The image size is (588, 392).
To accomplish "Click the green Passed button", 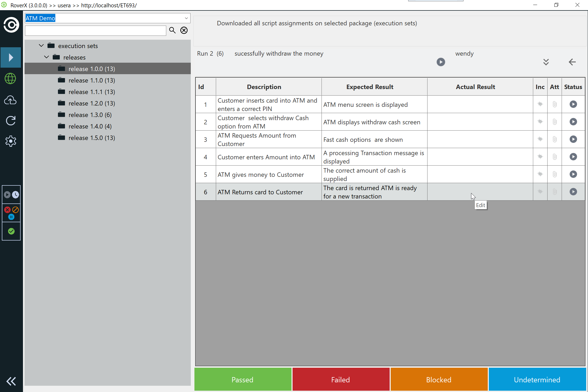I will [243, 379].
